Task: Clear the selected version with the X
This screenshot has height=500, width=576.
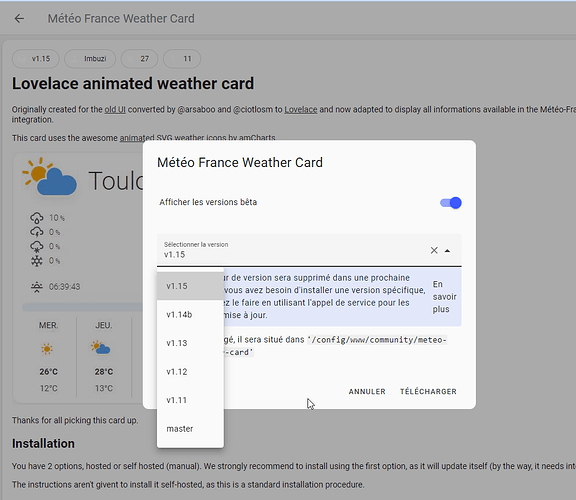Action: pos(434,251)
